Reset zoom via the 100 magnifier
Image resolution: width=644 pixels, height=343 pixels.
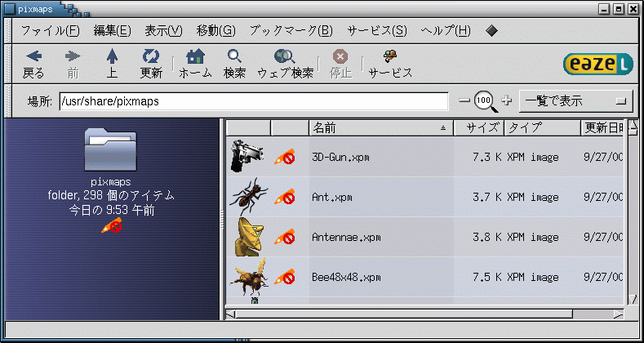[486, 101]
